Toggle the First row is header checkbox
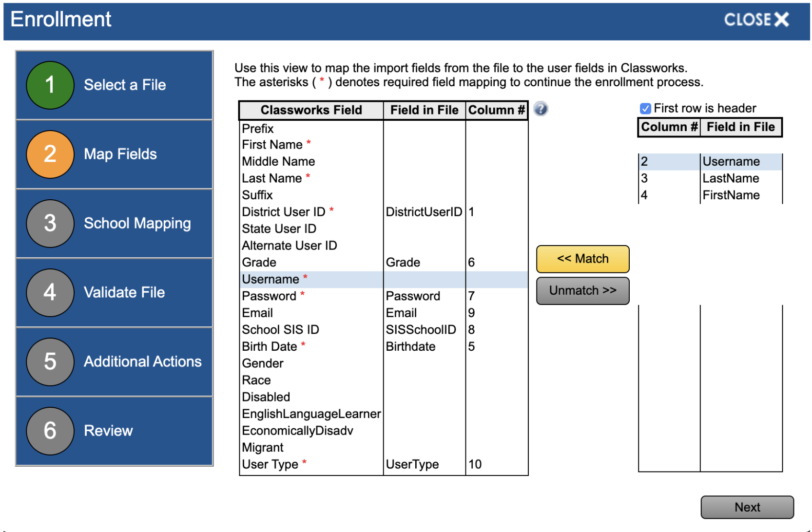The width and height of the screenshot is (812, 532). [645, 108]
